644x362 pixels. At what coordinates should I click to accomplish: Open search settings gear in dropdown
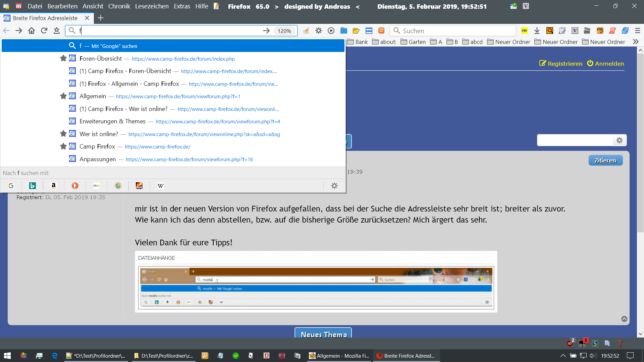[x=334, y=186]
